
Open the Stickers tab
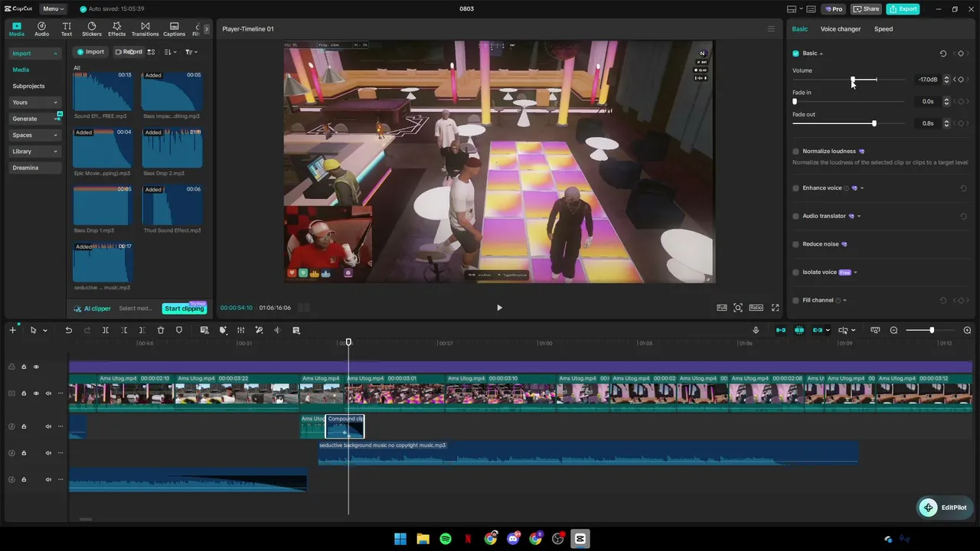[x=92, y=29]
